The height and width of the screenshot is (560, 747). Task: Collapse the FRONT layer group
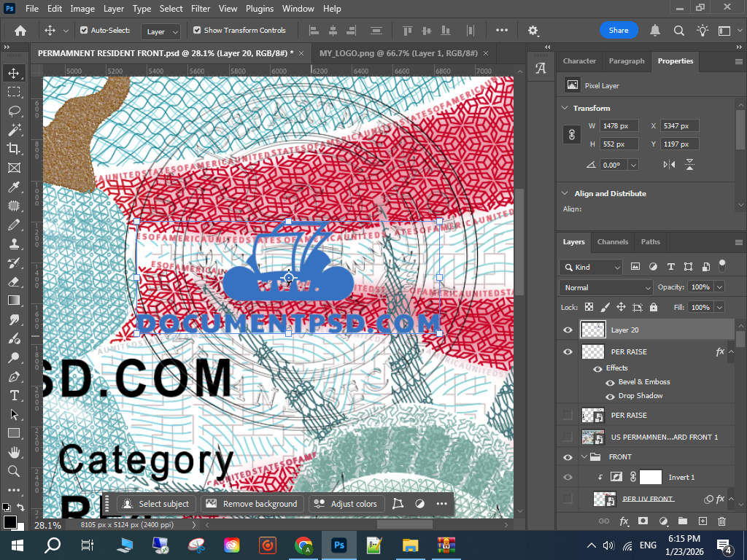click(584, 457)
